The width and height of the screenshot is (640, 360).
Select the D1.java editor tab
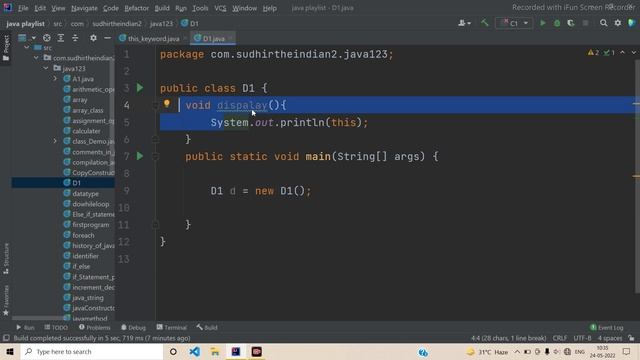click(x=213, y=38)
